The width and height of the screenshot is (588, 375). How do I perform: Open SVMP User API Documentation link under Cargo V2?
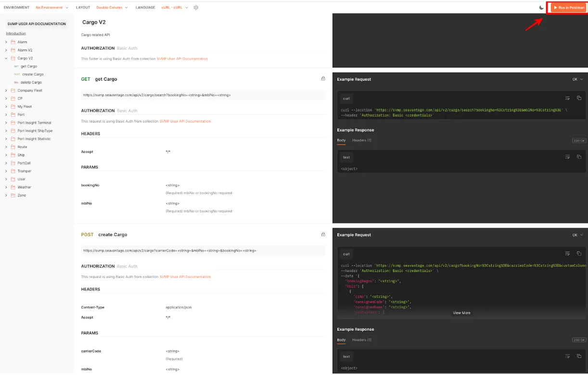point(182,59)
